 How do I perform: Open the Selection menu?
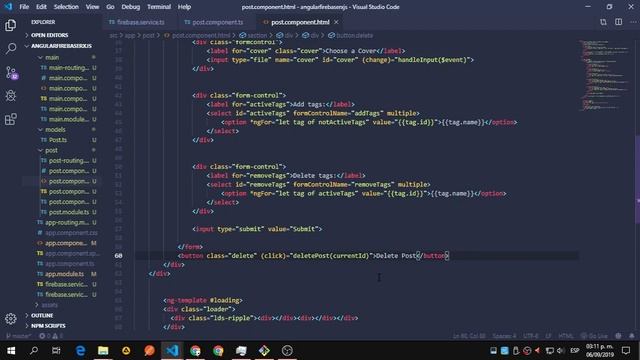pyautogui.click(x=66, y=7)
